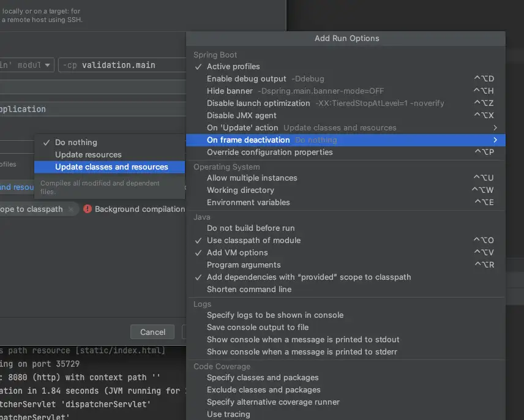Click the Background compilation warning text
This screenshot has width=524, height=420.
point(140,209)
